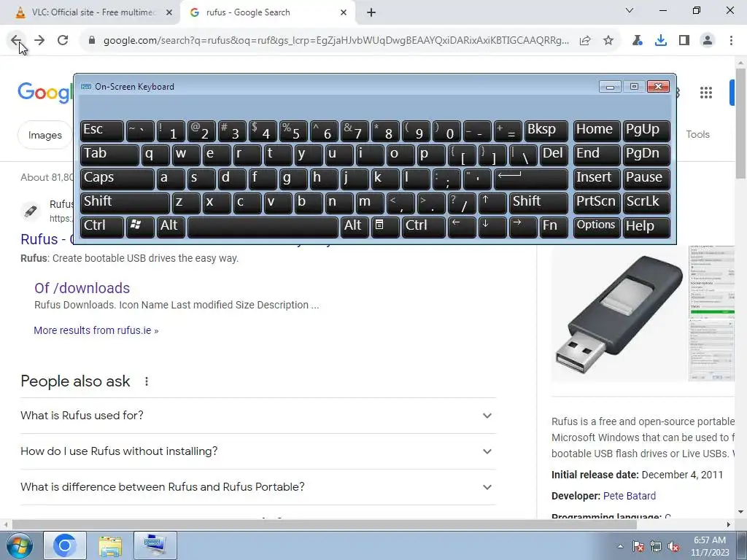Toggle left Ctrl on On-Screen Keyboard
Screen dimensions: 747x560
(x=102, y=227)
